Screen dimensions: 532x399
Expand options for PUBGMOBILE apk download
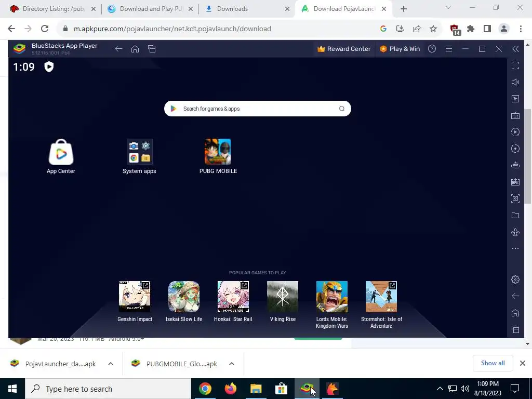click(232, 364)
